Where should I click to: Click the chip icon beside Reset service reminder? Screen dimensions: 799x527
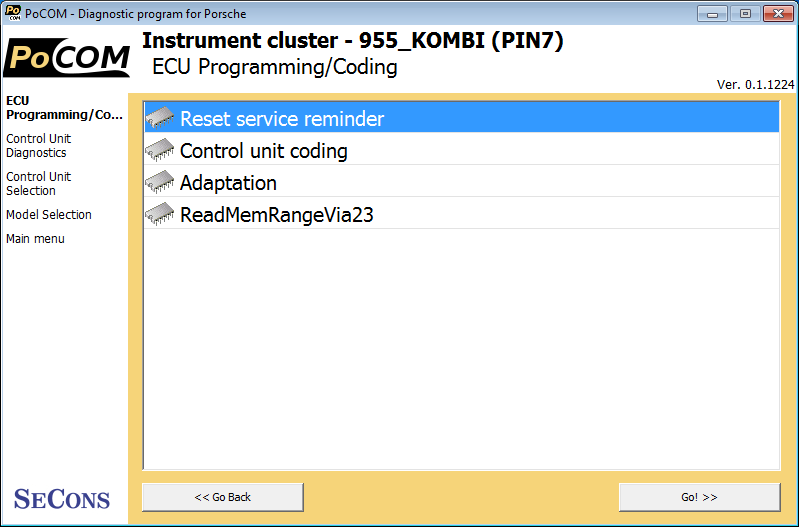point(160,118)
